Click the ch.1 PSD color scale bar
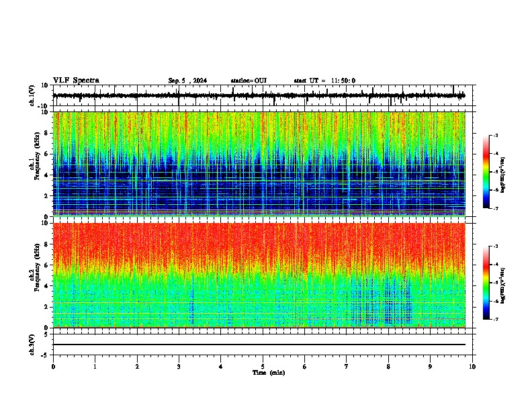The width and height of the screenshot is (532, 411). tap(486, 172)
